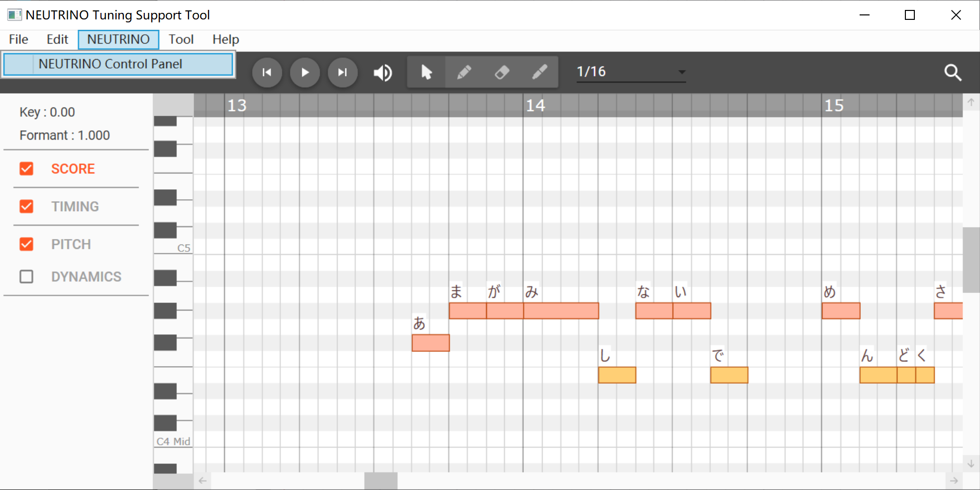Select the long note labeled み
Image resolution: width=980 pixels, height=490 pixels.
click(x=561, y=311)
